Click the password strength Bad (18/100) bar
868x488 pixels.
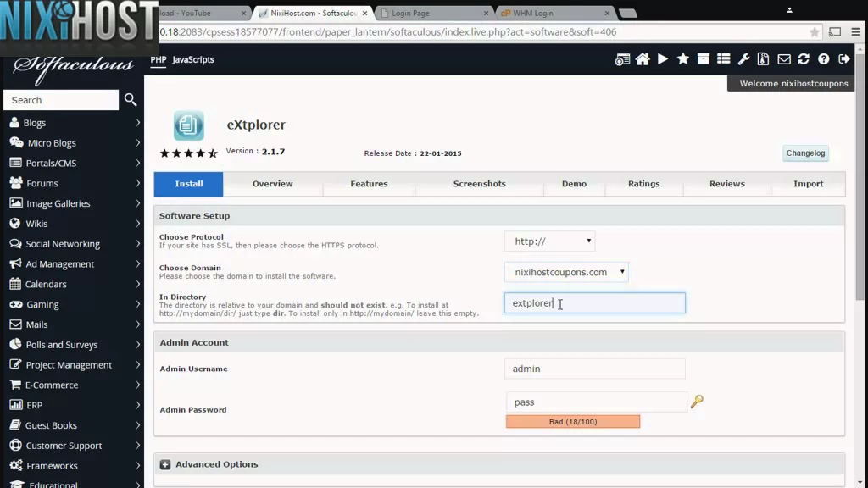click(x=573, y=422)
